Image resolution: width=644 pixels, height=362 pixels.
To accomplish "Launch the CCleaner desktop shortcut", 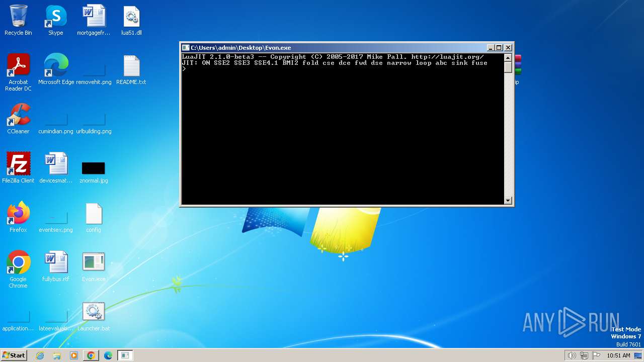I will click(18, 119).
